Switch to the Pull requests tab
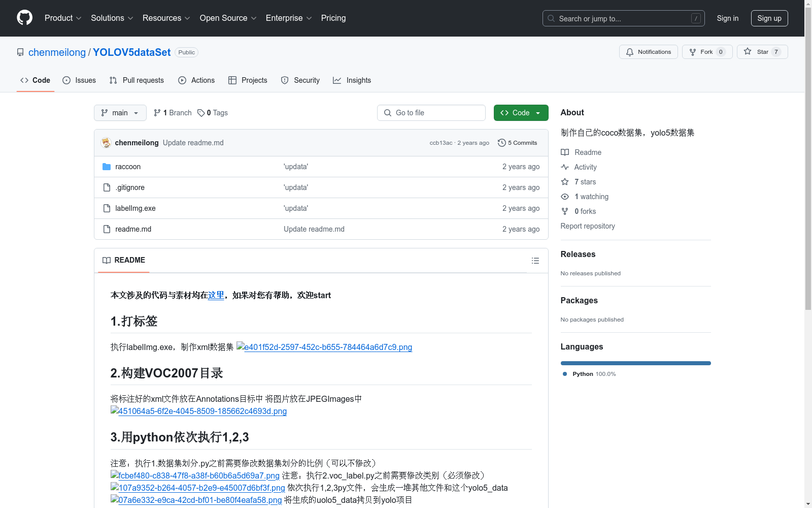Viewport: 812px width, 508px height. pos(137,80)
